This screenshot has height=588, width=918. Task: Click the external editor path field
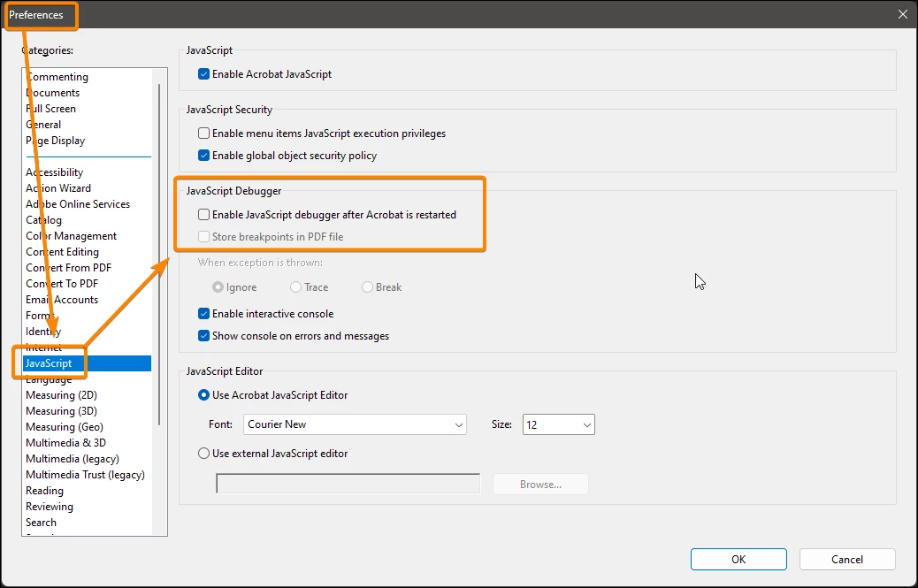pos(348,484)
